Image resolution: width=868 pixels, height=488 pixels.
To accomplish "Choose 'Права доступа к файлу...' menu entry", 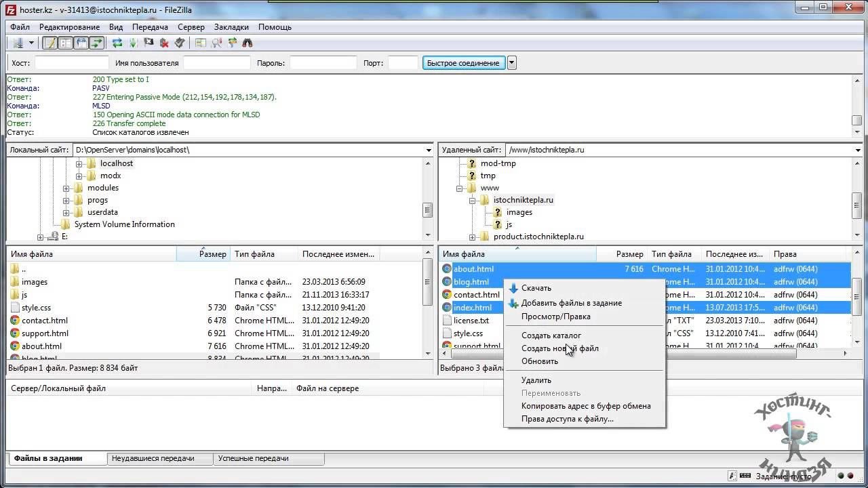I will coord(567,419).
